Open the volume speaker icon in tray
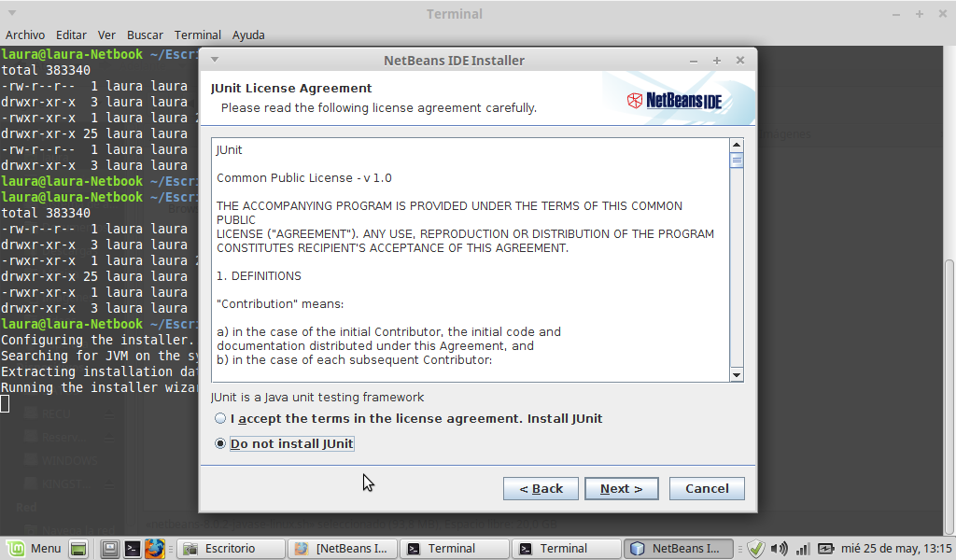This screenshot has height=560, width=956. (779, 549)
